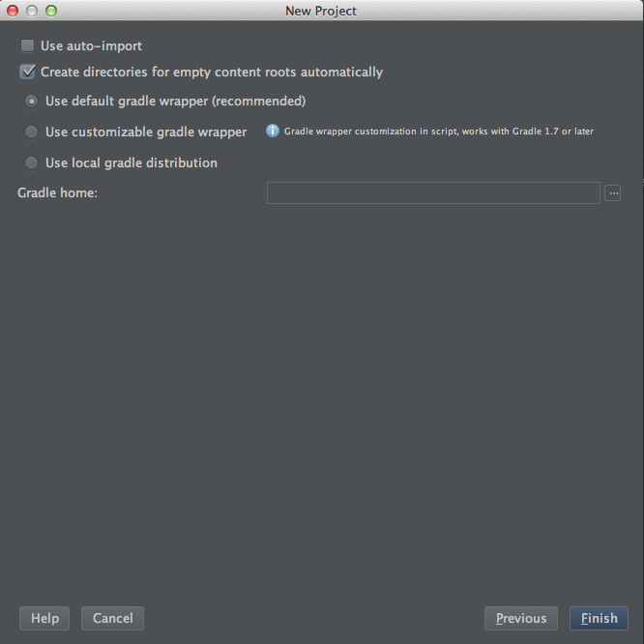644x644 pixels.
Task: Click the "Use auto-import" label text
Action: pos(91,45)
